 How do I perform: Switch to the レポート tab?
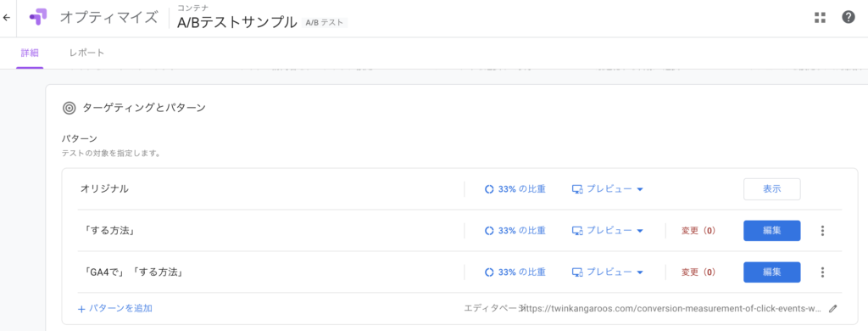tap(87, 53)
